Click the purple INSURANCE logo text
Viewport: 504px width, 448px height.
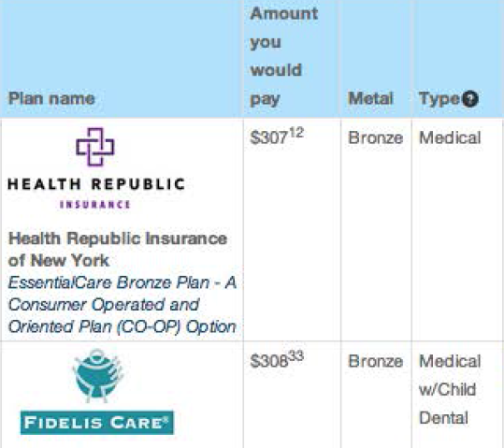[95, 205]
